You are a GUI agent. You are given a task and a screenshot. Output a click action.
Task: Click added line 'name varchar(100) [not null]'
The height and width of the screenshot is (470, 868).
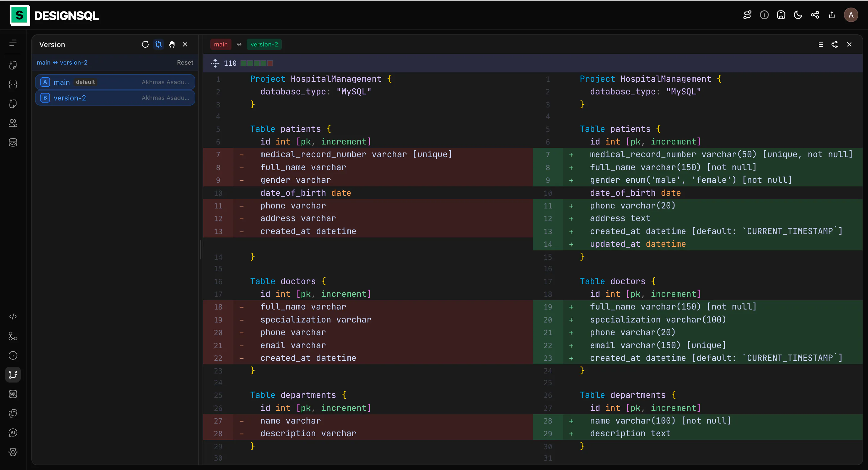[660, 421]
